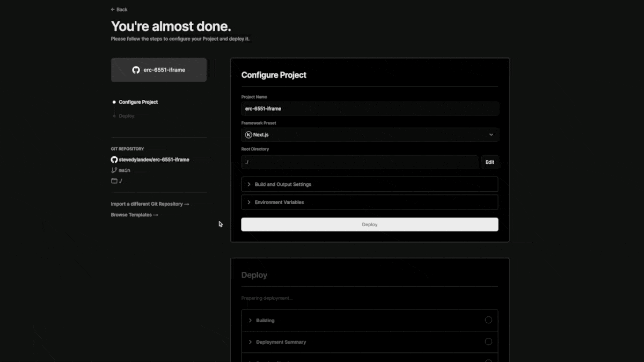Screen dimensions: 644x362
Task: Click the Preparing deployment... status text
Action: [267, 298]
